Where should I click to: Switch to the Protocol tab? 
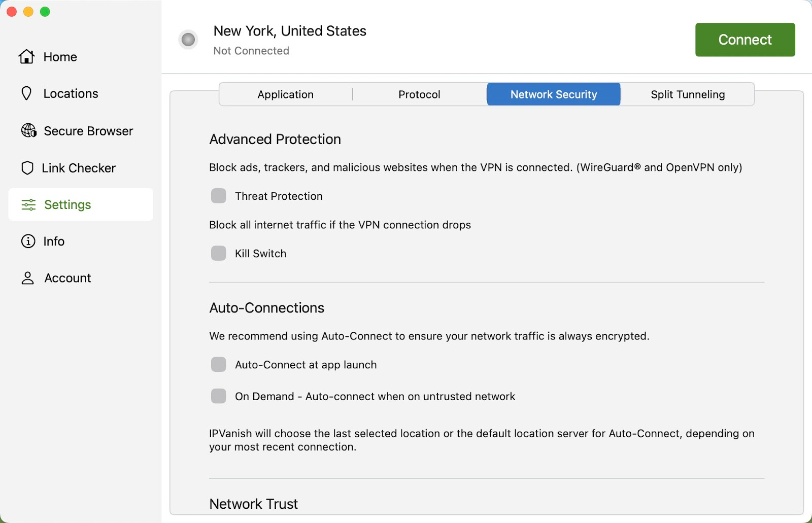[x=420, y=94]
